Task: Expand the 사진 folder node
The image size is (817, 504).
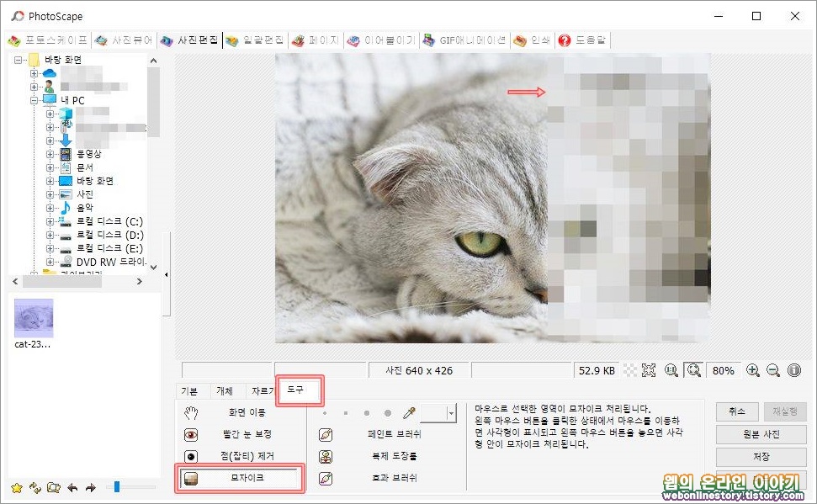Action: click(50, 194)
